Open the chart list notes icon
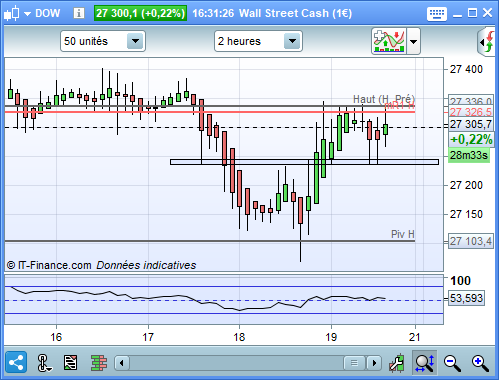This screenshot has height=380, width=499. click(x=70, y=363)
